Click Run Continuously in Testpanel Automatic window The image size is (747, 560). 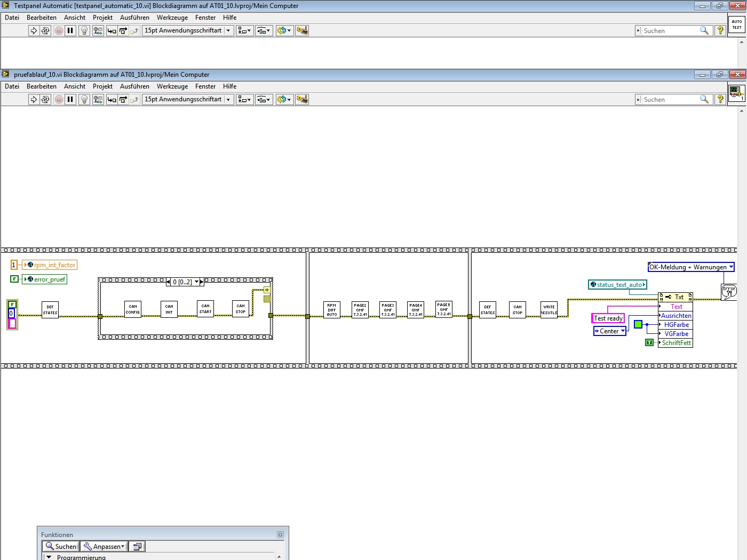tap(45, 30)
